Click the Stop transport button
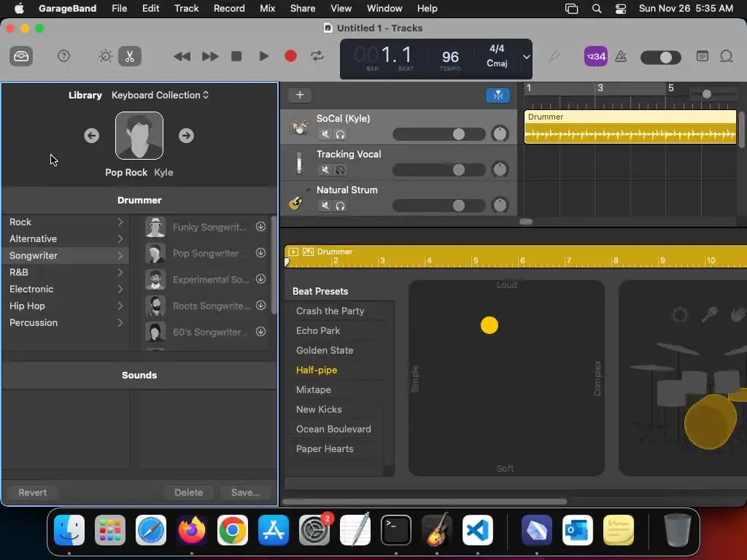The width and height of the screenshot is (747, 560). tap(236, 57)
